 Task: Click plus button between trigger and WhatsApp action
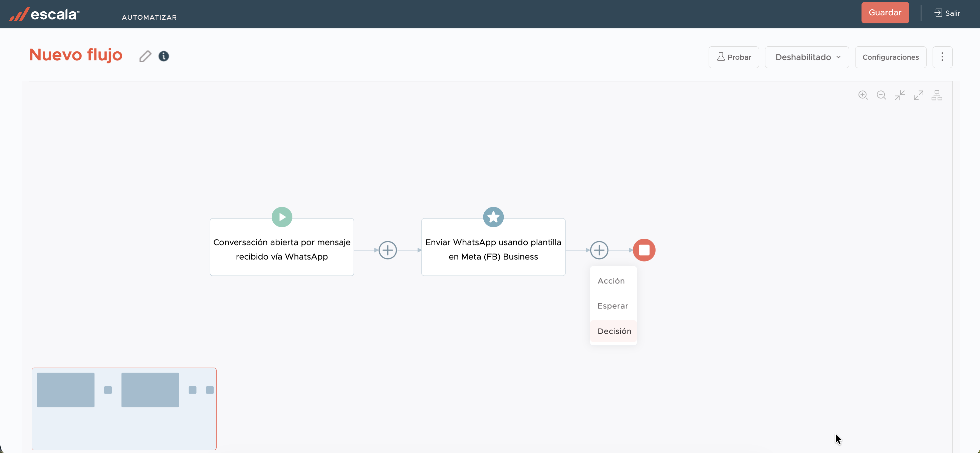coord(387,250)
